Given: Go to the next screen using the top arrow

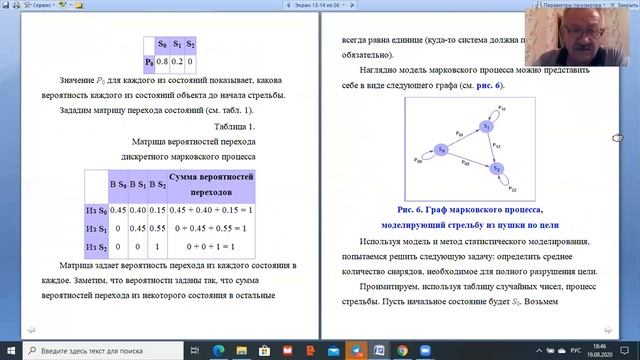Looking at the screenshot, I should 352,5.
